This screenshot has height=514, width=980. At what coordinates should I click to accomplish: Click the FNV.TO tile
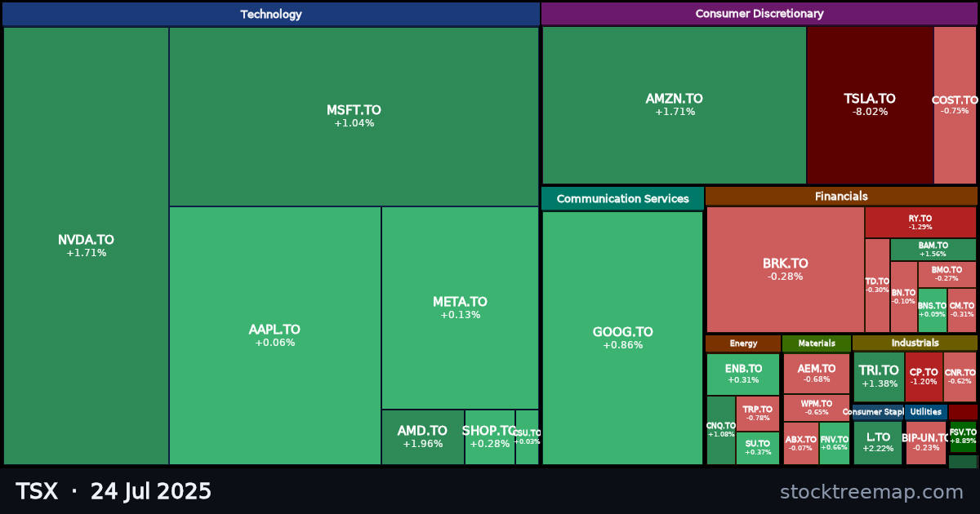click(834, 443)
